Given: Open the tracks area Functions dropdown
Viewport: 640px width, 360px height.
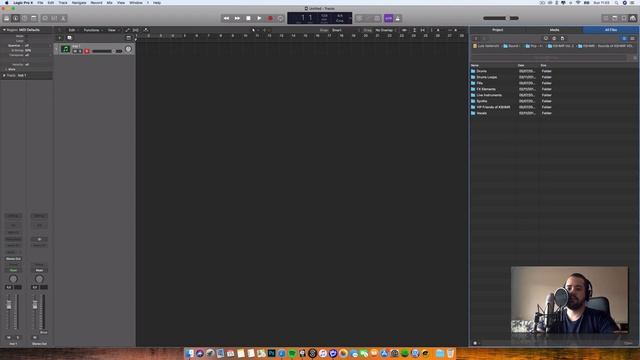Looking at the screenshot, I should pyautogui.click(x=93, y=30).
